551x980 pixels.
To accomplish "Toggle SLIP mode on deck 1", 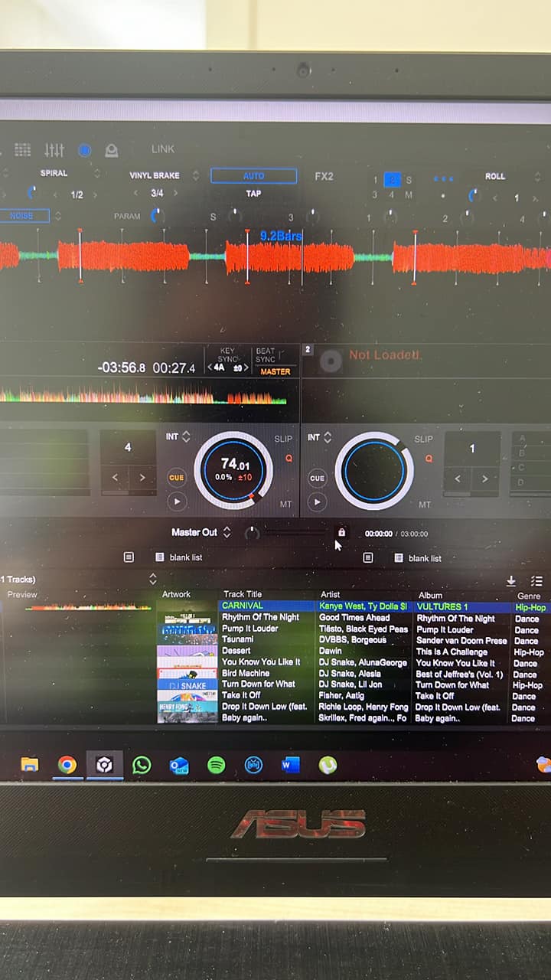I will click(283, 439).
